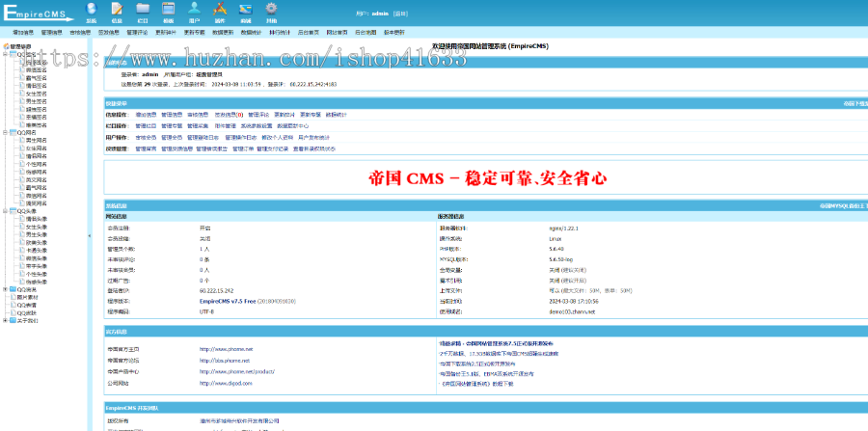Viewport: 868px width, 431px height.
Task: Click the login IP value 60.222.15.242 in 网站信息
Action: (216, 291)
